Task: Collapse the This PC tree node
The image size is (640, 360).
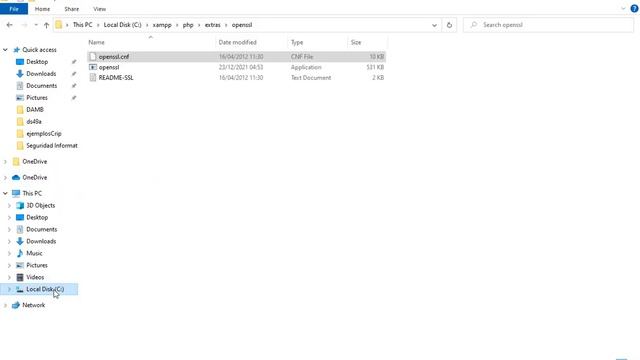Action: (5, 193)
